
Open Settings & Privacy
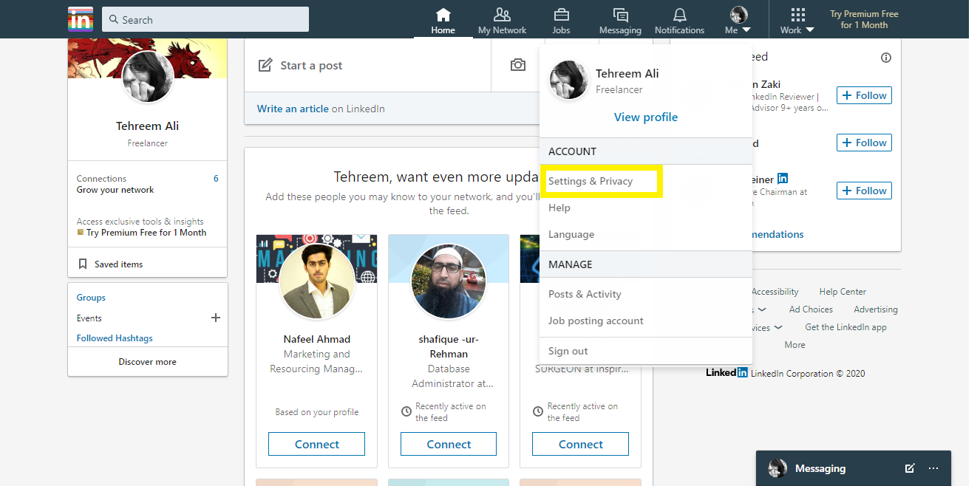click(x=591, y=181)
